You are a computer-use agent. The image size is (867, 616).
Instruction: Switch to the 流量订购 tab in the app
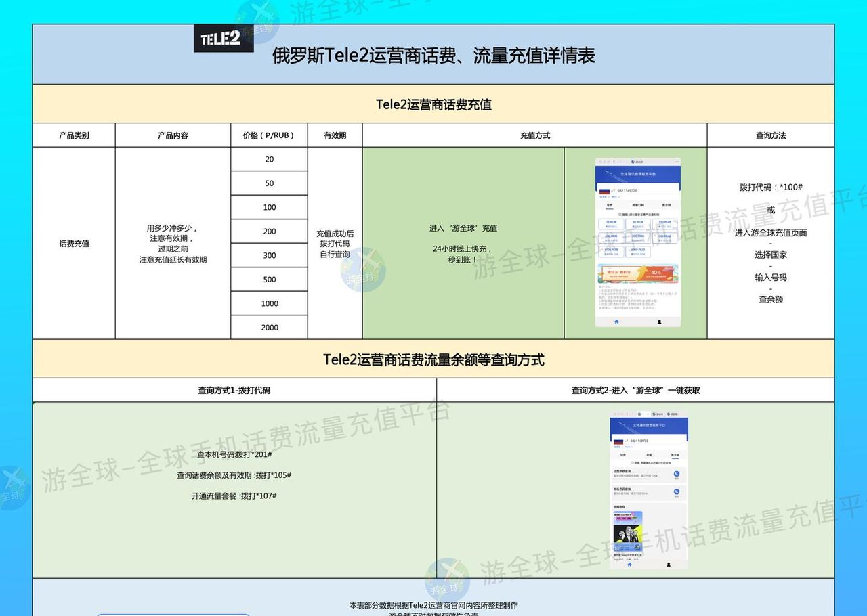tap(638, 204)
